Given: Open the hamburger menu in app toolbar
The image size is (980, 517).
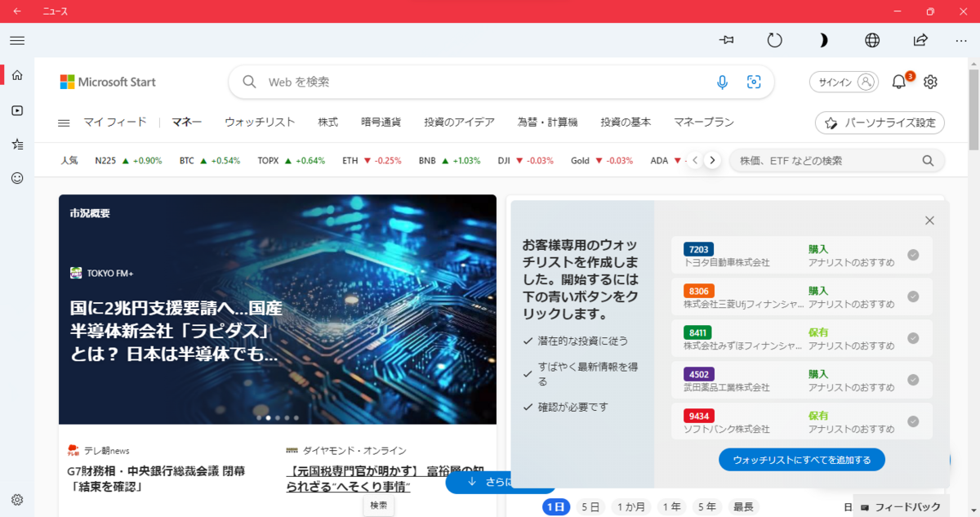Looking at the screenshot, I should pos(17,40).
